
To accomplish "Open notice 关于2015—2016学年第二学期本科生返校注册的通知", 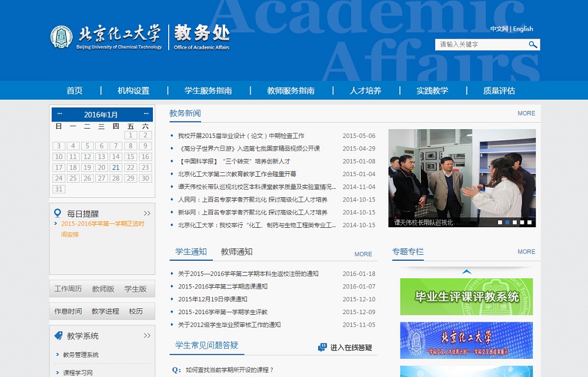I will tap(248, 274).
